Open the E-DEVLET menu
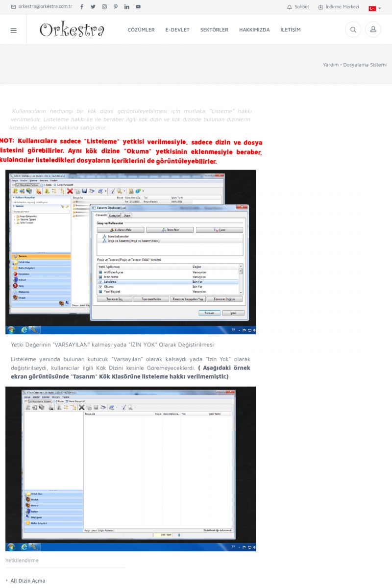Viewport: 392px width, 588px height. click(x=177, y=30)
